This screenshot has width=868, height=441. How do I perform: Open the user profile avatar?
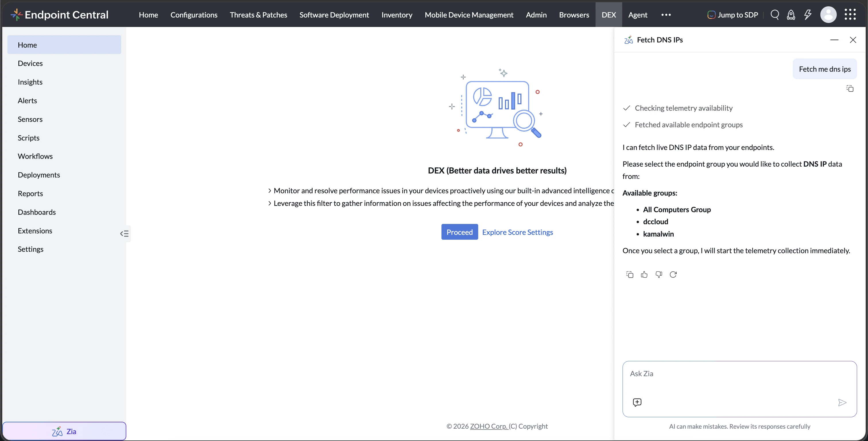click(x=828, y=15)
